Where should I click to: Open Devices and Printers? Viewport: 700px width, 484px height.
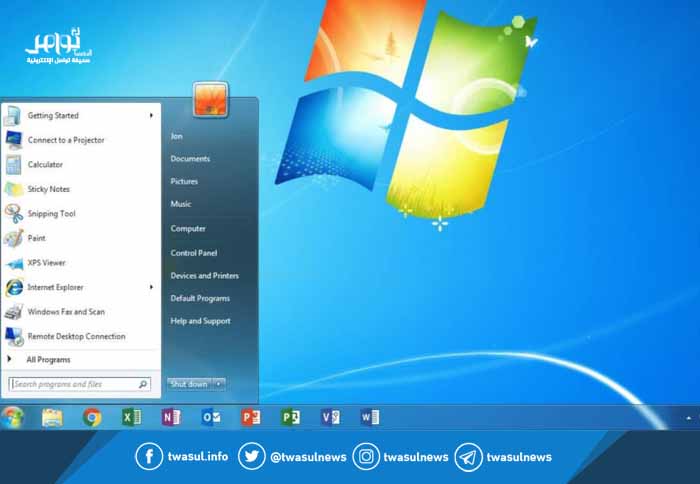204,275
